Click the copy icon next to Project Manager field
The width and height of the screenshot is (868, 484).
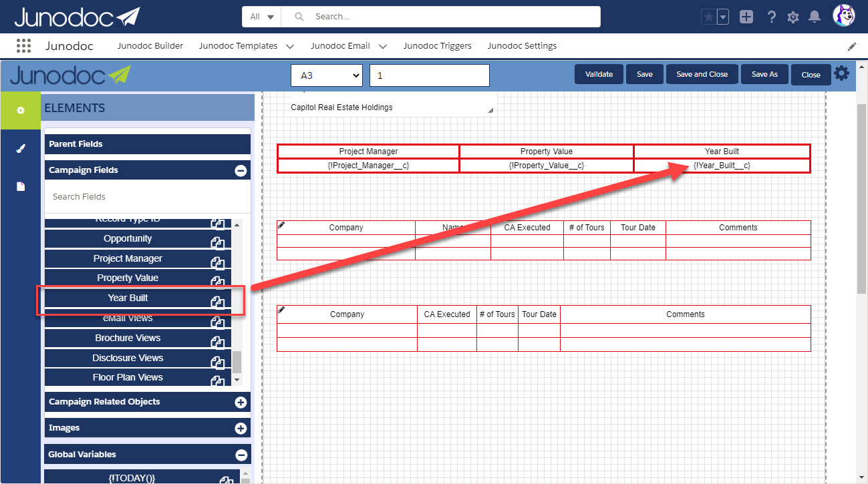pos(218,262)
